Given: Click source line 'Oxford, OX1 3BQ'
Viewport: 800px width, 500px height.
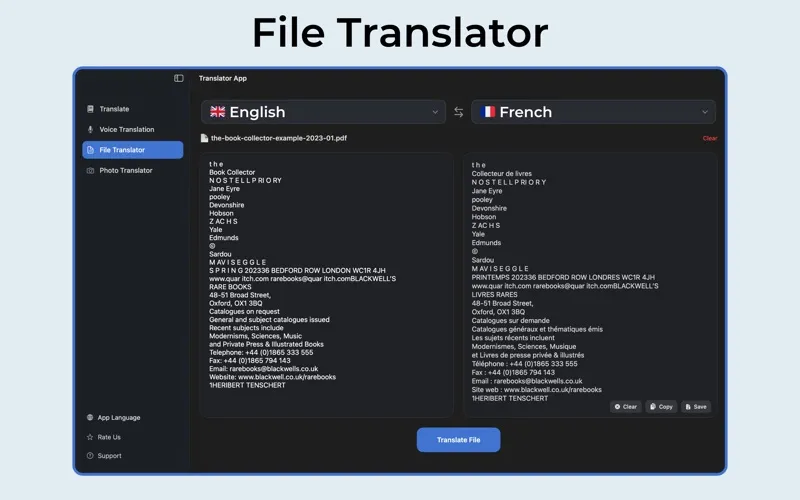Looking at the screenshot, I should coord(235,303).
